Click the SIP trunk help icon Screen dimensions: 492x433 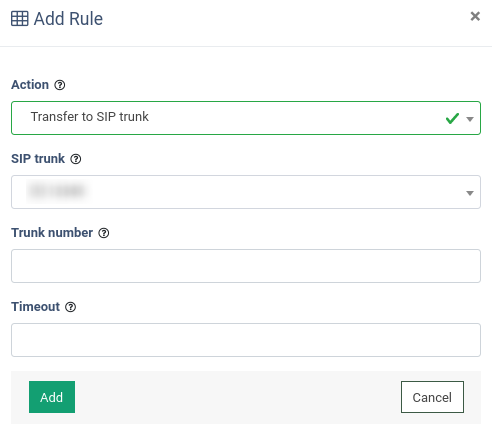point(76,159)
